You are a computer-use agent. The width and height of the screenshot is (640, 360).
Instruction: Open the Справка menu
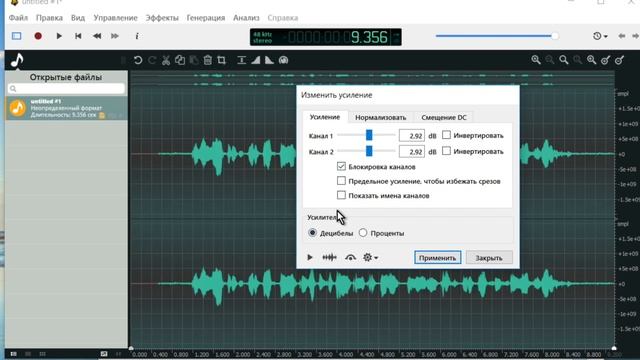(x=283, y=18)
